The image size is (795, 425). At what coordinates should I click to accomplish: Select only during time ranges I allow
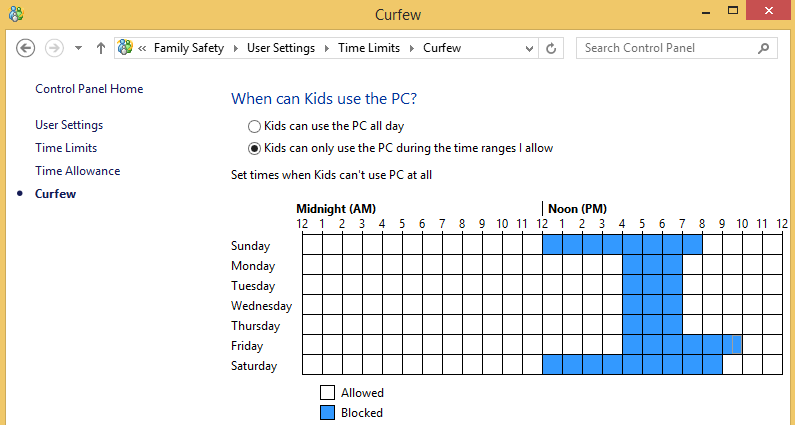[x=254, y=149]
